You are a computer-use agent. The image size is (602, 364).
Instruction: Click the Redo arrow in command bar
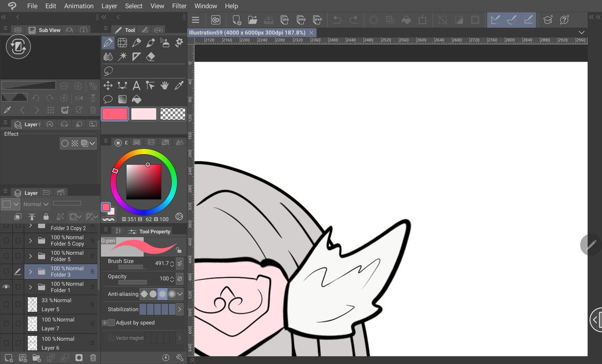[354, 20]
